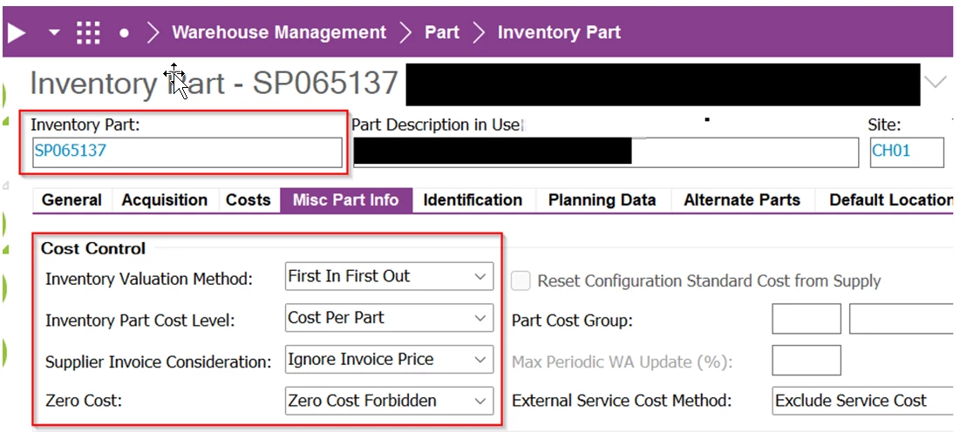Click the Part breadcrumb link
This screenshot has width=980, height=439.
[x=442, y=33]
